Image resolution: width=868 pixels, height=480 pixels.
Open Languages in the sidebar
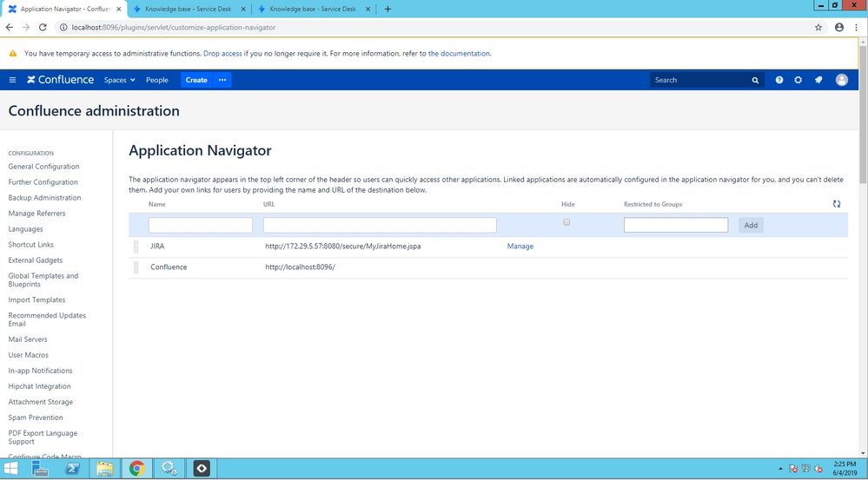click(x=25, y=229)
